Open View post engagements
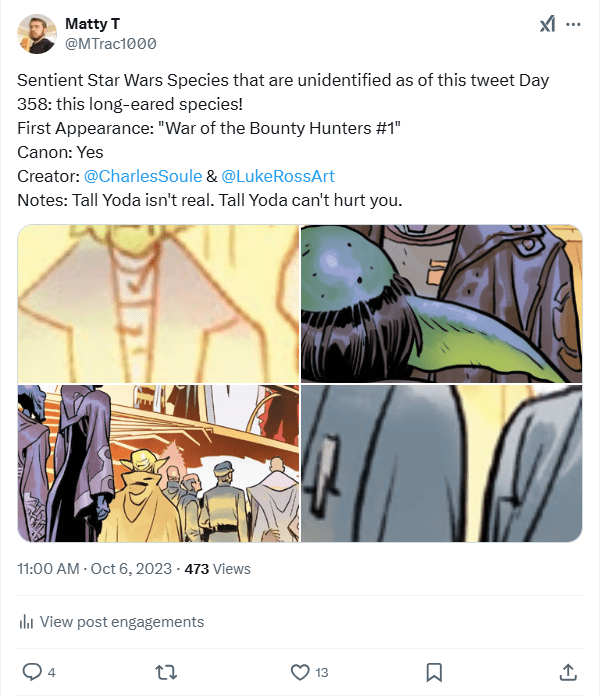 coord(121,622)
